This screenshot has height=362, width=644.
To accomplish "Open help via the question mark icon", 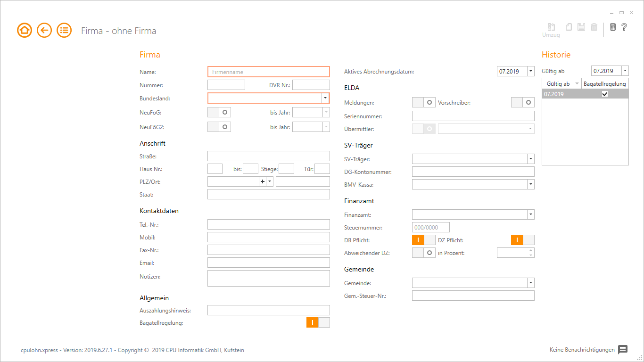I will coord(624,27).
